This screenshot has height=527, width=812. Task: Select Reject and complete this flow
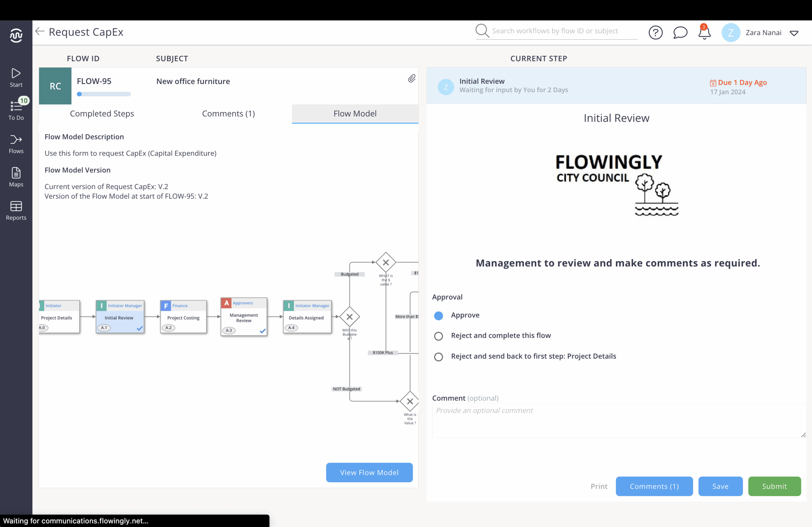pos(438,336)
